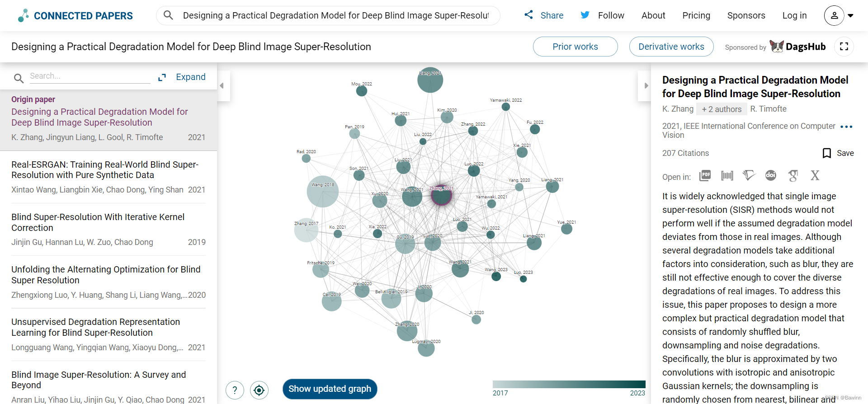Screen dimensions: 868x404
Task: Click the Show updated graph button
Action: (330, 389)
